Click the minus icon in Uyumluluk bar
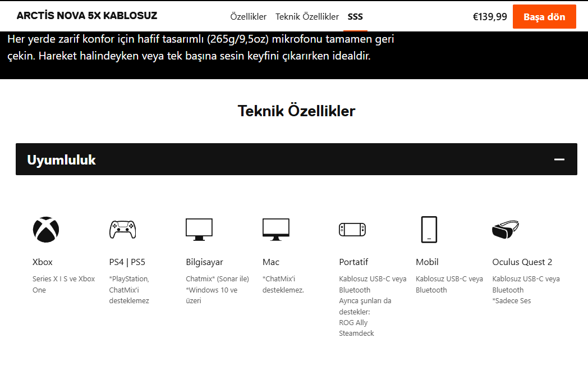This screenshot has width=588, height=379. click(559, 159)
